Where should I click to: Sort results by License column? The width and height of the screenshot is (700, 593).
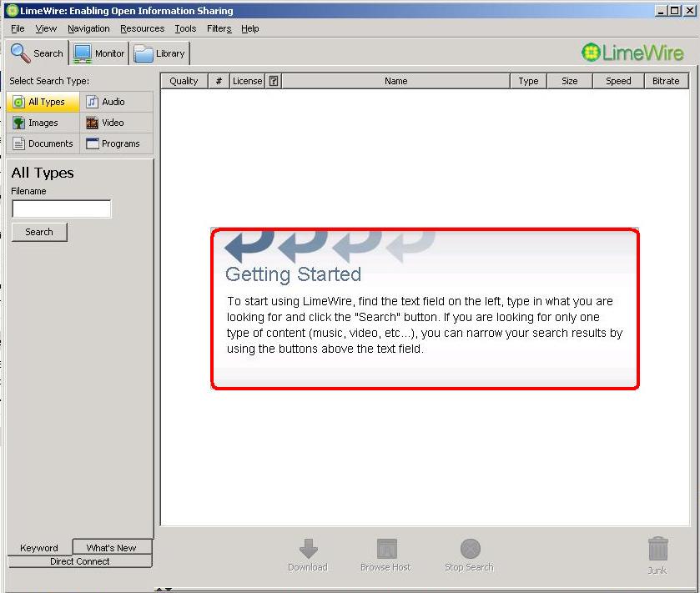pyautogui.click(x=247, y=81)
